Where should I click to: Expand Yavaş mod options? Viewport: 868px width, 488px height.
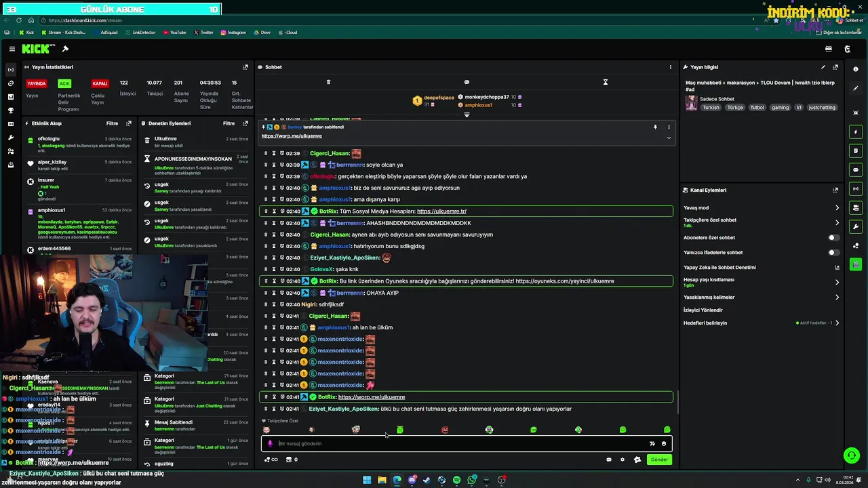click(837, 208)
